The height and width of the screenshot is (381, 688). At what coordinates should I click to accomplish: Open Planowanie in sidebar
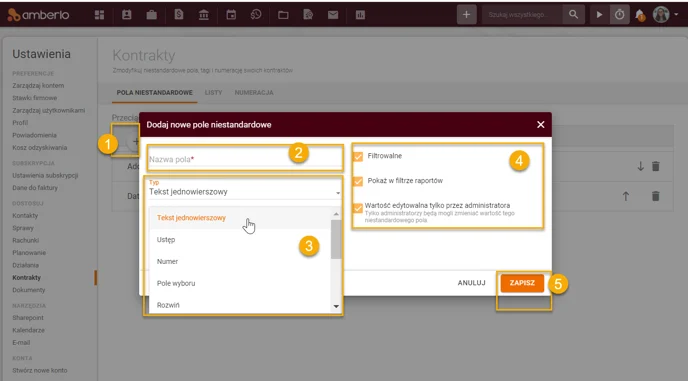(x=29, y=253)
